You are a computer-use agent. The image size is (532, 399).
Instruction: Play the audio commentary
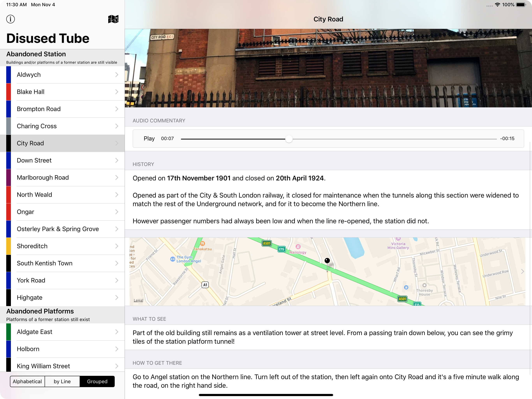pos(149,139)
